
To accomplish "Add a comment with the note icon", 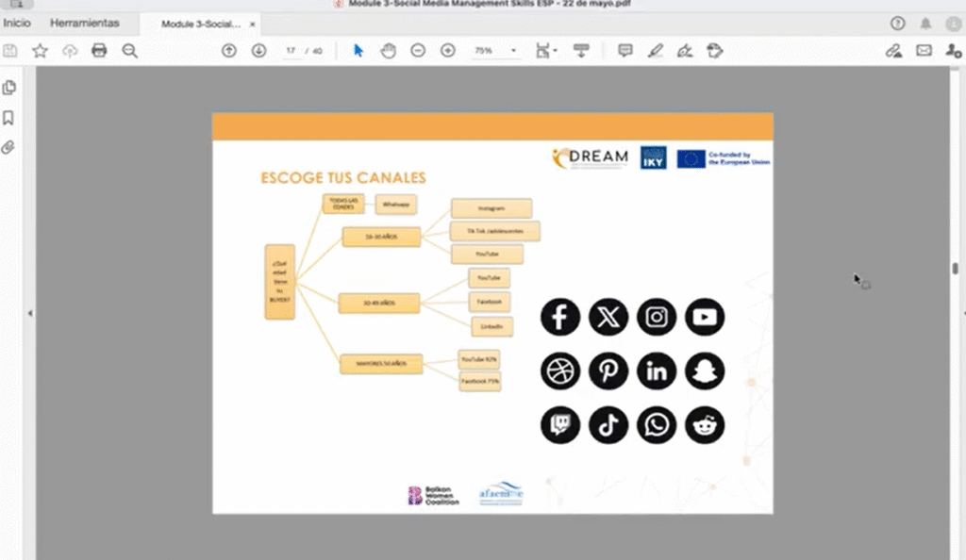I will click(625, 51).
